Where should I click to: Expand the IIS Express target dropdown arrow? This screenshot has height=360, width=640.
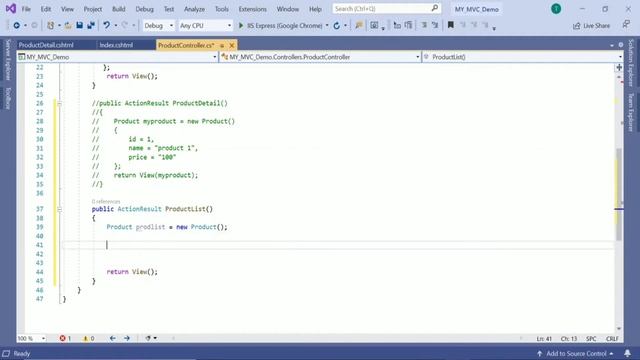pos(327,26)
